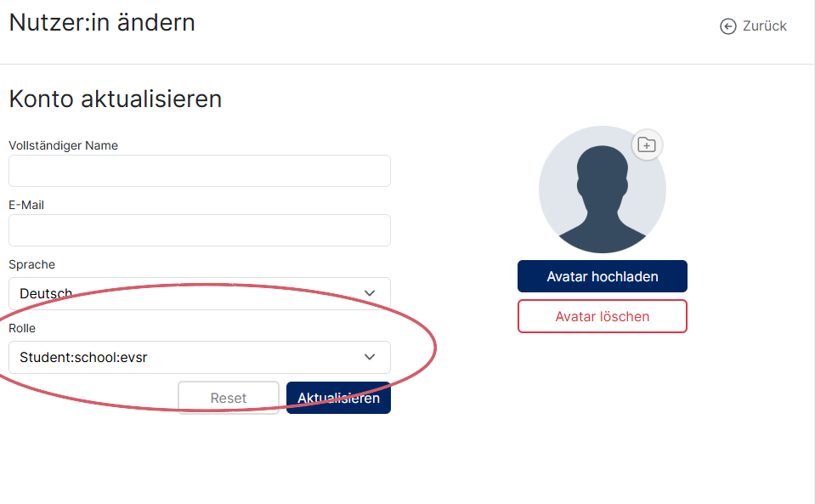The height and width of the screenshot is (504, 815).
Task: Click the Konto aktualisieren heading
Action: pos(116,99)
